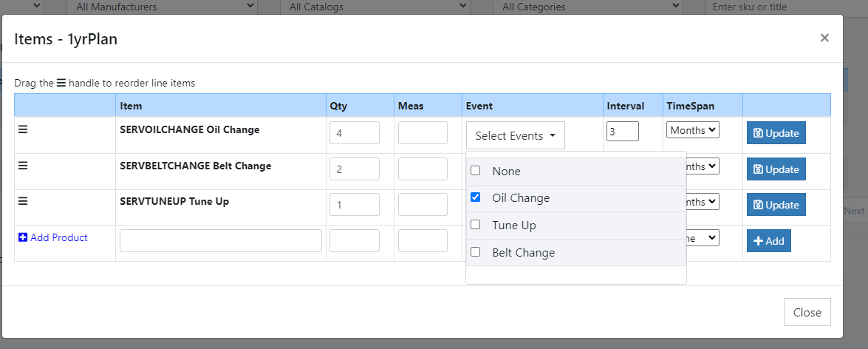Click drag handle for Belt Change row

click(23, 166)
